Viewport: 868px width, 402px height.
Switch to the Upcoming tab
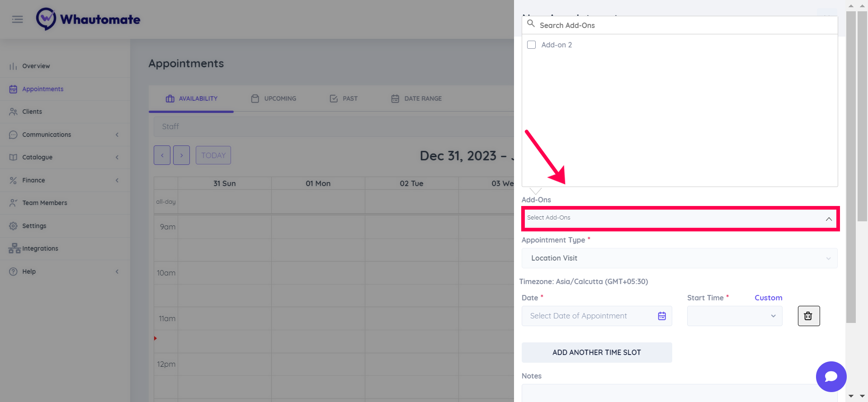pos(274,98)
